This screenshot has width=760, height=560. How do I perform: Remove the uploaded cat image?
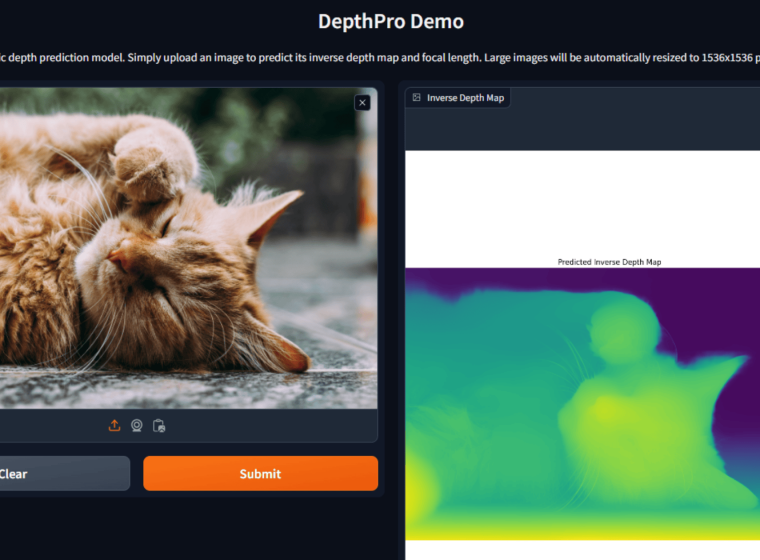[362, 102]
